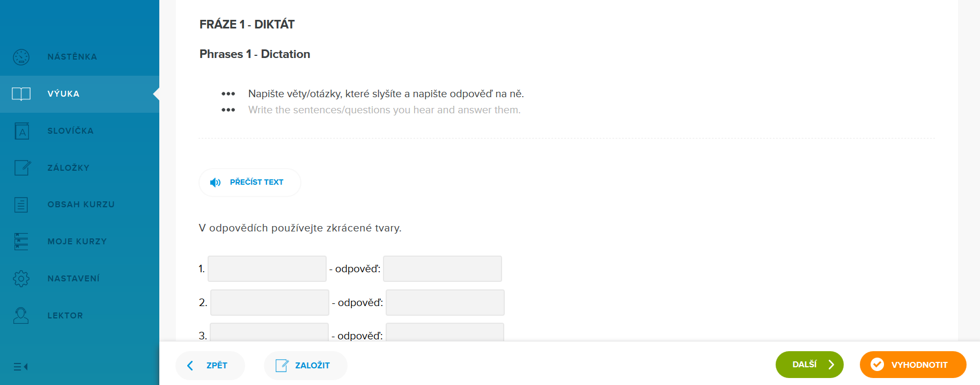Open the Moje kurzy menu item
This screenshot has height=385, width=980.
(77, 242)
